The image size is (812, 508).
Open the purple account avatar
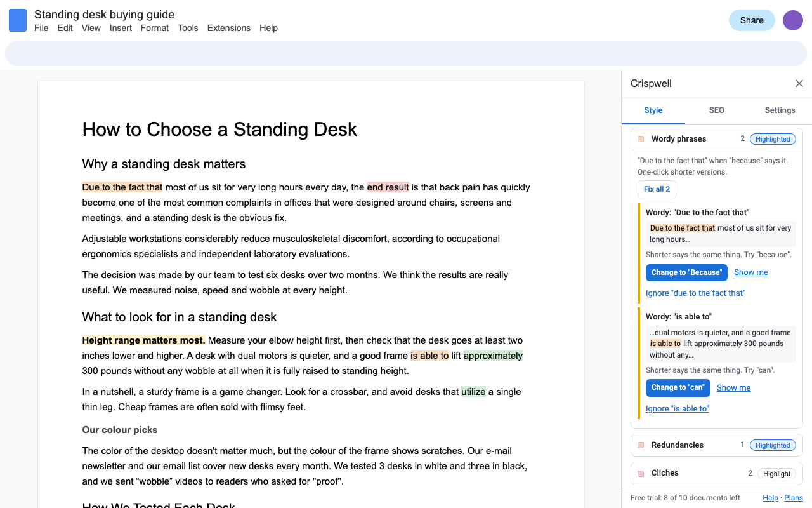coord(793,20)
